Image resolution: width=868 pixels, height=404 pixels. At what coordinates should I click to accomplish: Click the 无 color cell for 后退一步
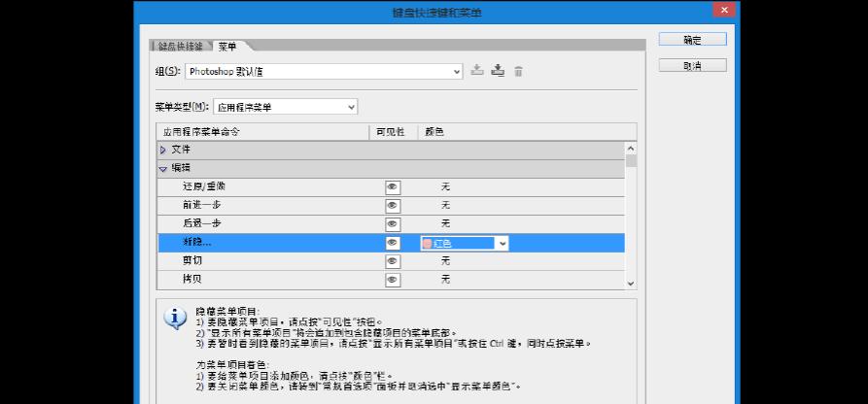pos(445,224)
